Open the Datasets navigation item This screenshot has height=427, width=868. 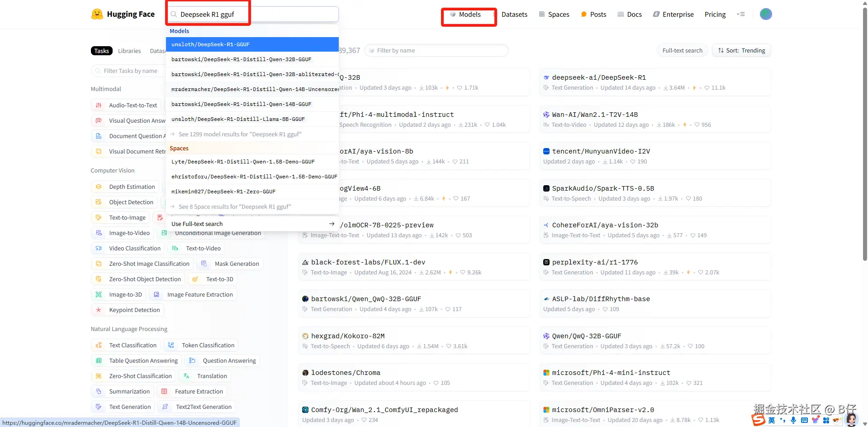pyautogui.click(x=514, y=14)
